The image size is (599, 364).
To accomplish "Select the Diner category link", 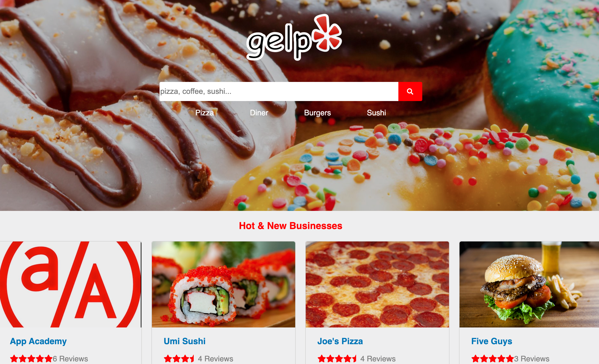I will click(259, 113).
